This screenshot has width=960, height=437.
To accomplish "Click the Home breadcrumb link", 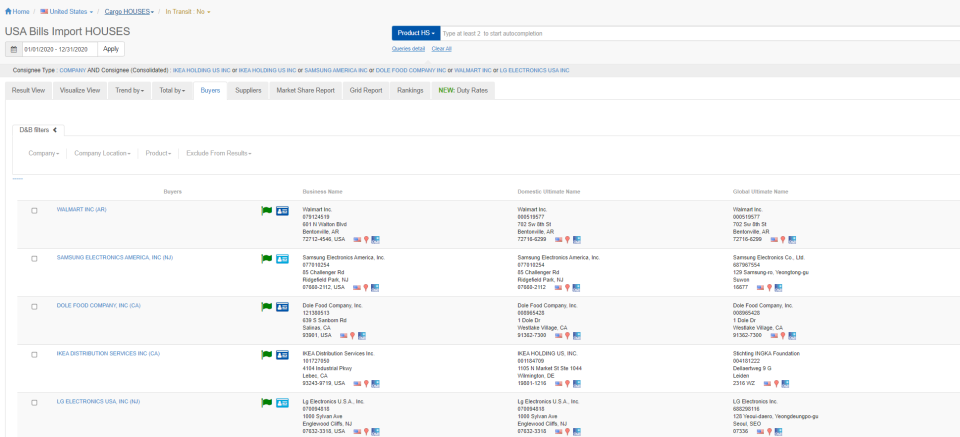I will (20, 12).
